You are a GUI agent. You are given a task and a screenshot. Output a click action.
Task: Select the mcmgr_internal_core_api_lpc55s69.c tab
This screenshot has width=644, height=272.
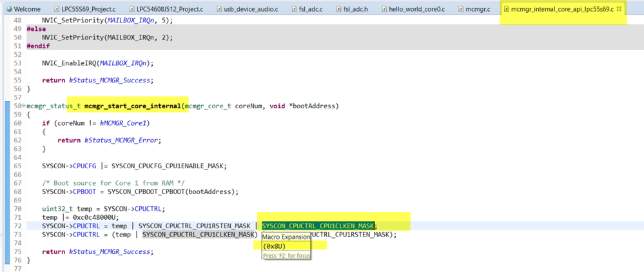[x=558, y=10]
